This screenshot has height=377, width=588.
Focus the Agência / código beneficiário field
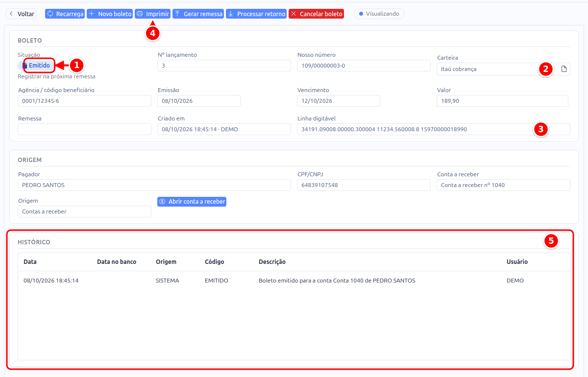(84, 101)
